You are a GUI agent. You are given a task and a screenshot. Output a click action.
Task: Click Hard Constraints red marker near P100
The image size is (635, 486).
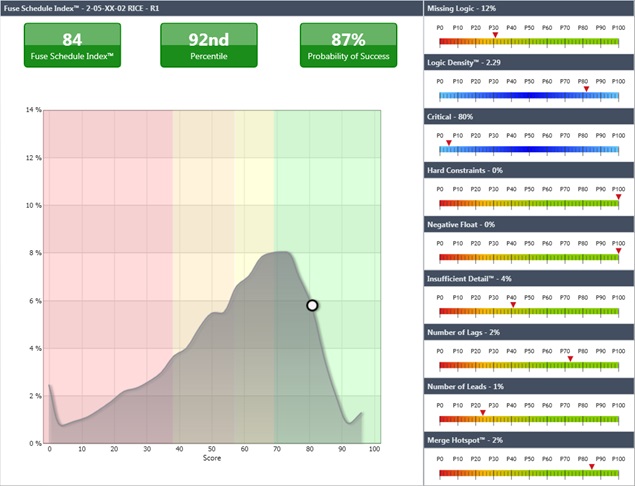[x=618, y=197]
